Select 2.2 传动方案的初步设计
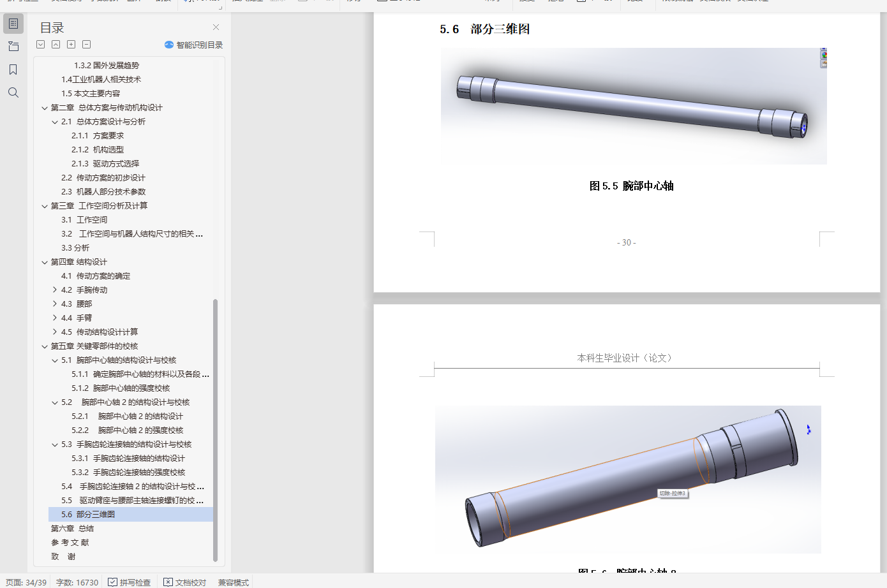 pos(103,178)
